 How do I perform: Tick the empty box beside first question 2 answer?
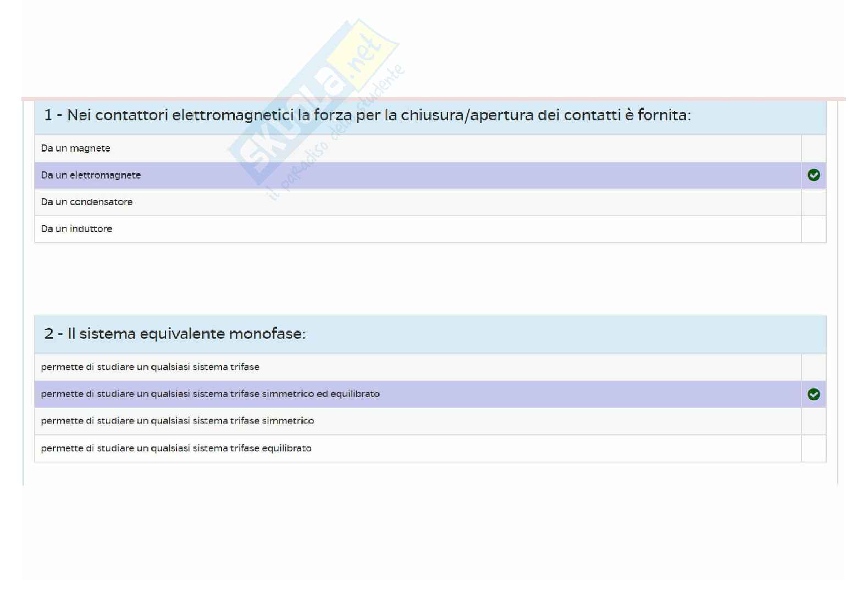814,367
